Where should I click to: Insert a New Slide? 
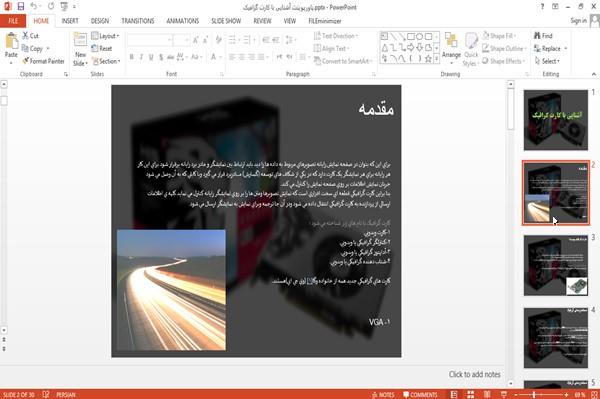pyautogui.click(x=80, y=50)
